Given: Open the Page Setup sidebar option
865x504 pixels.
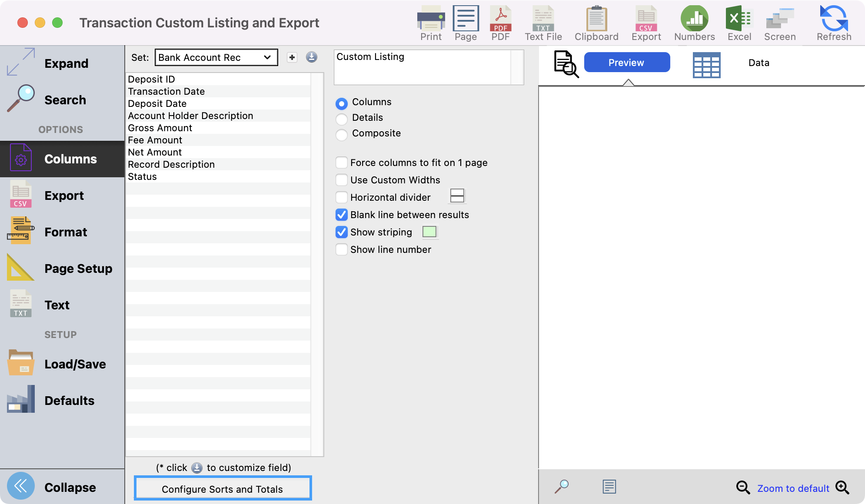Looking at the screenshot, I should [x=78, y=269].
